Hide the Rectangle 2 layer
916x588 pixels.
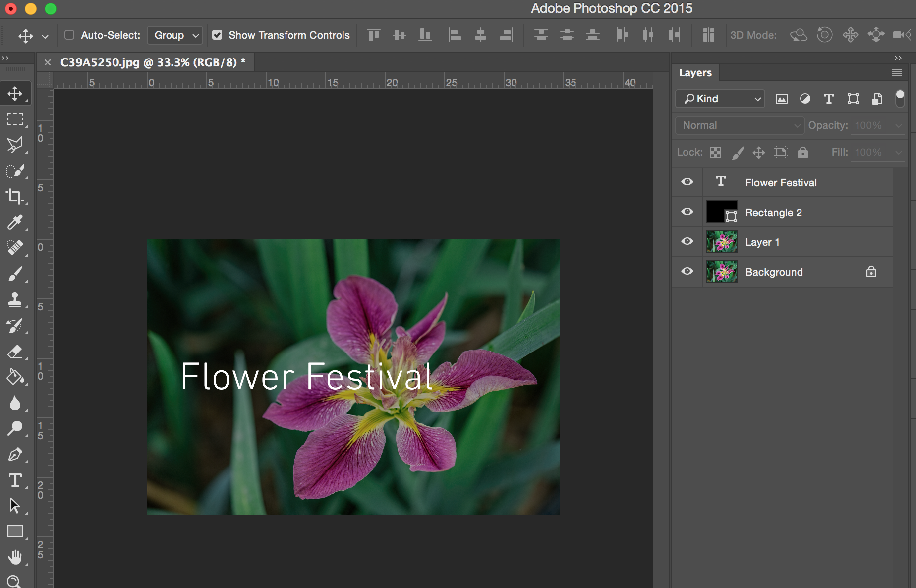(x=687, y=212)
